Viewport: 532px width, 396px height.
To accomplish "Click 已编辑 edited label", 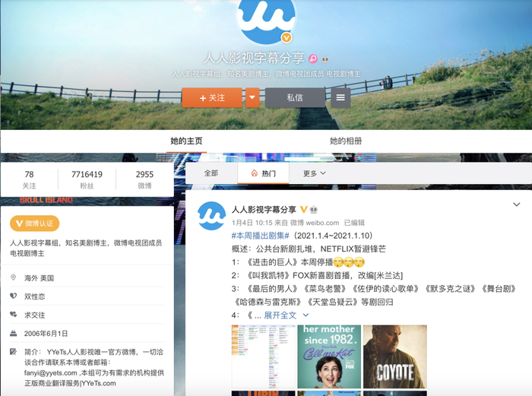I will [x=354, y=223].
